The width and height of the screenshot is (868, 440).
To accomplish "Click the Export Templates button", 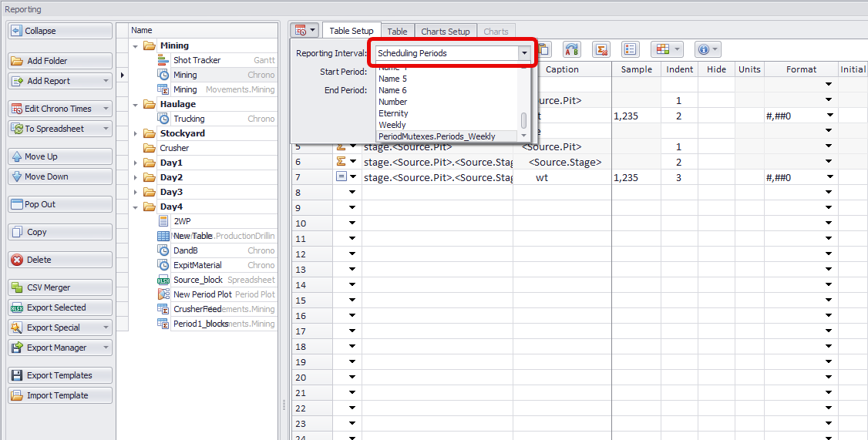I will point(60,375).
